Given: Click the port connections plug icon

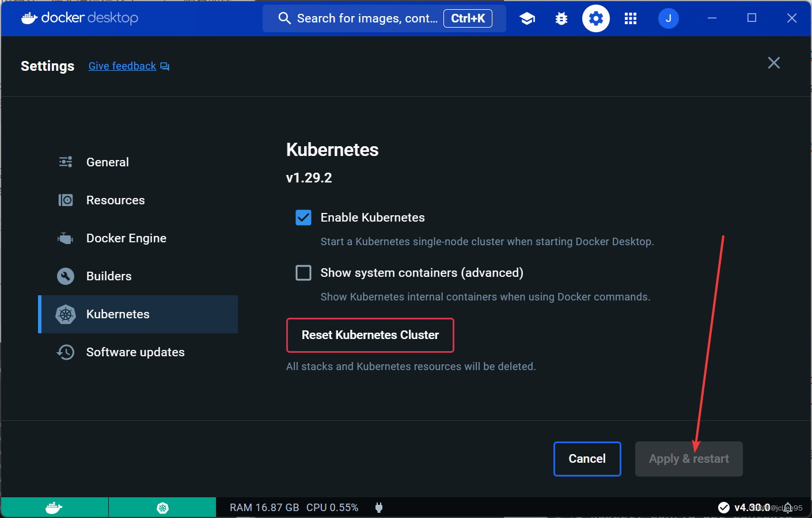Looking at the screenshot, I should pyautogui.click(x=378, y=507).
